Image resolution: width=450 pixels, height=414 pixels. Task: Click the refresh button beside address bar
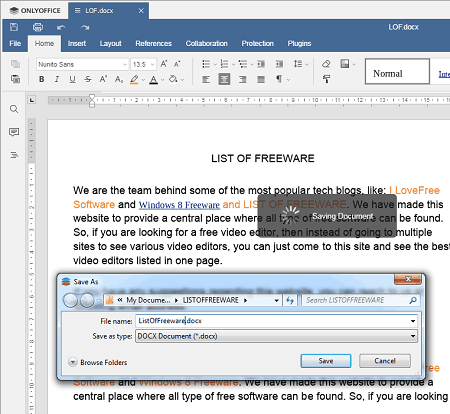290,300
